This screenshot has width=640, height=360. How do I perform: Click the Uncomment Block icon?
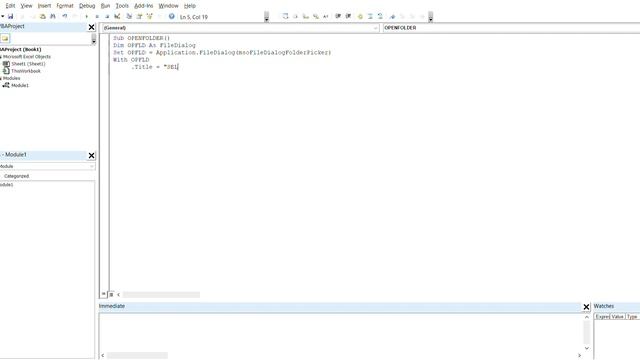tap(380, 16)
